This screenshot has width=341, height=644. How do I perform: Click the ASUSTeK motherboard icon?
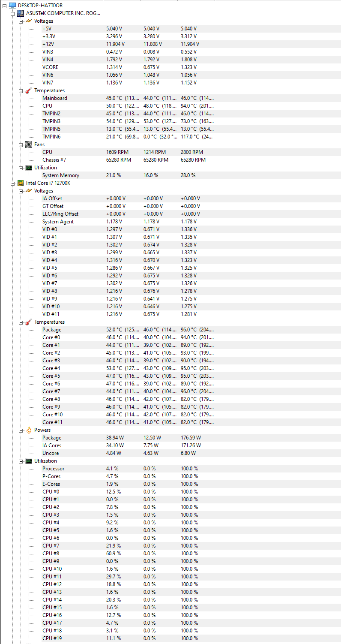click(x=21, y=13)
